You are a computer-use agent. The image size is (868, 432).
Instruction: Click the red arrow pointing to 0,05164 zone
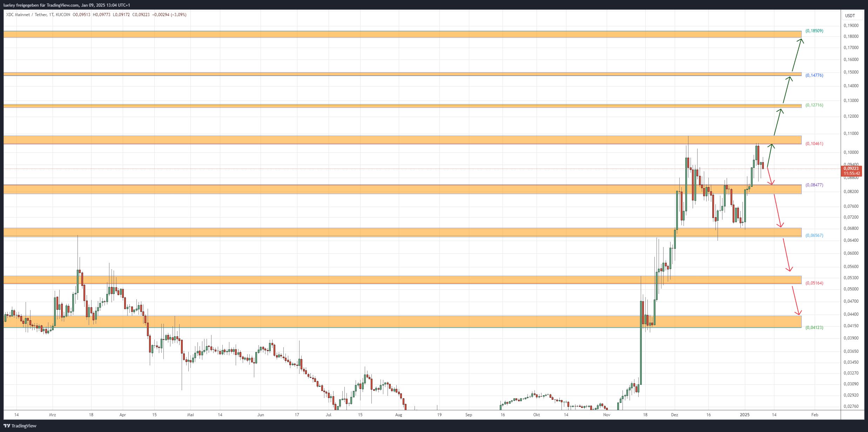(786, 255)
